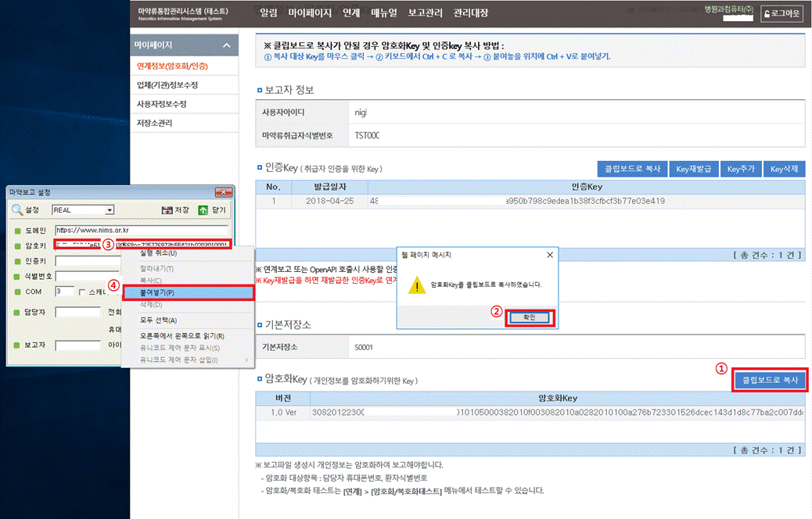Open the 관리대장 top menu
Image resolution: width=812 pixels, height=519 pixels.
coord(471,13)
